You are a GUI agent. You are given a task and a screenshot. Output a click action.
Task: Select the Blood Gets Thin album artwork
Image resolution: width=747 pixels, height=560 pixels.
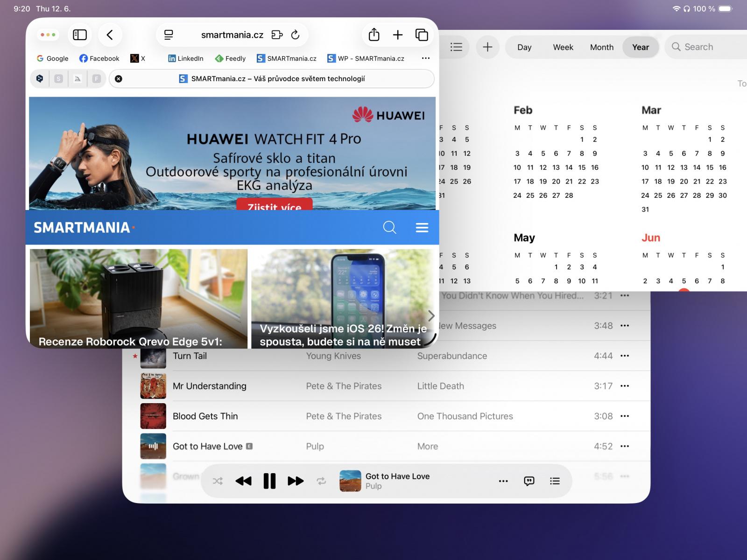[153, 416]
